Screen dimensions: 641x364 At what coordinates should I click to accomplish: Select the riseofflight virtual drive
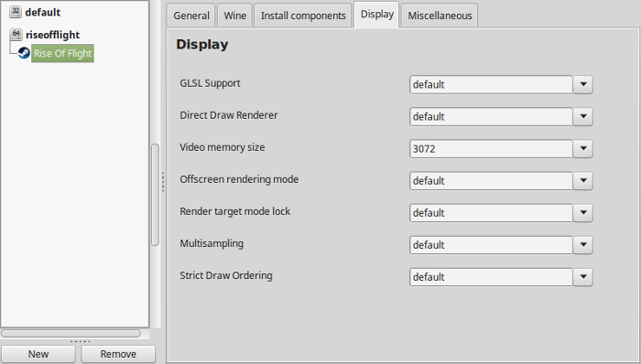[53, 35]
